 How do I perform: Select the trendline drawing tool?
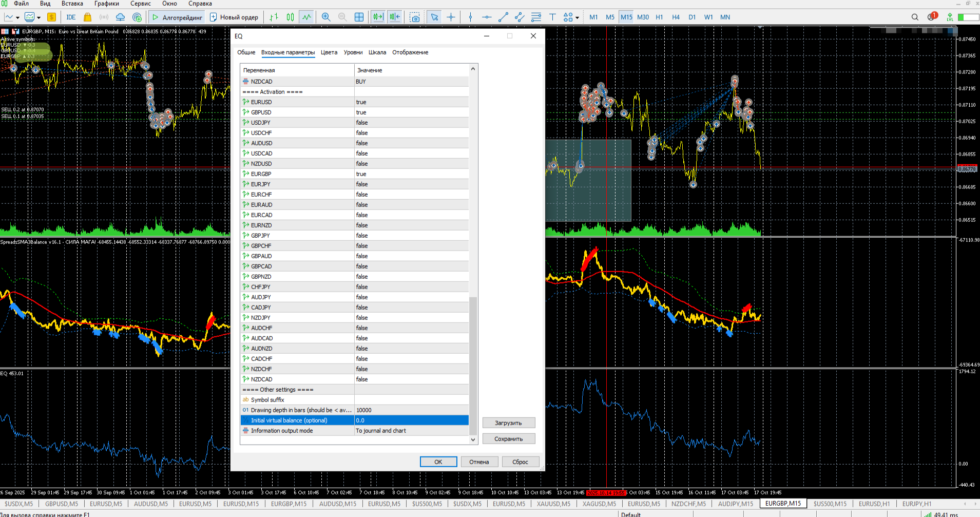(503, 17)
